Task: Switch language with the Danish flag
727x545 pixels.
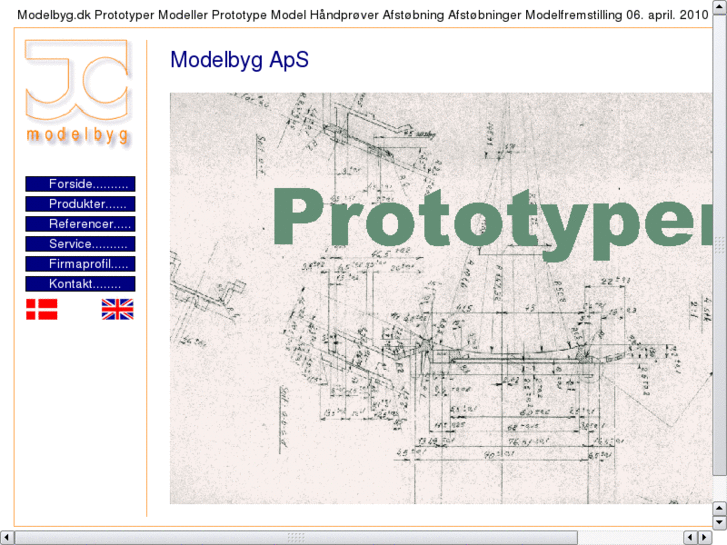Action: tap(42, 309)
